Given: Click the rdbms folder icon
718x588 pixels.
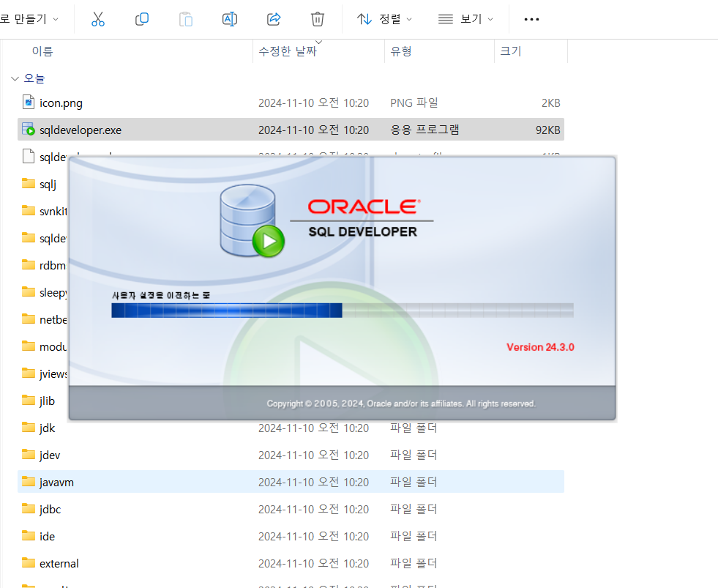Looking at the screenshot, I should click(29, 265).
